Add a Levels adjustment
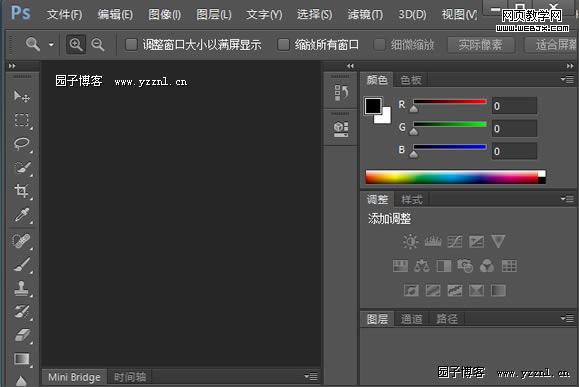 [433, 242]
